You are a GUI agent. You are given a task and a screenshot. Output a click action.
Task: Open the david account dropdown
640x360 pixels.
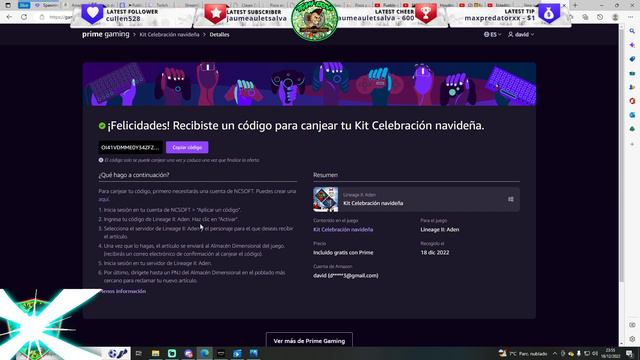[521, 35]
